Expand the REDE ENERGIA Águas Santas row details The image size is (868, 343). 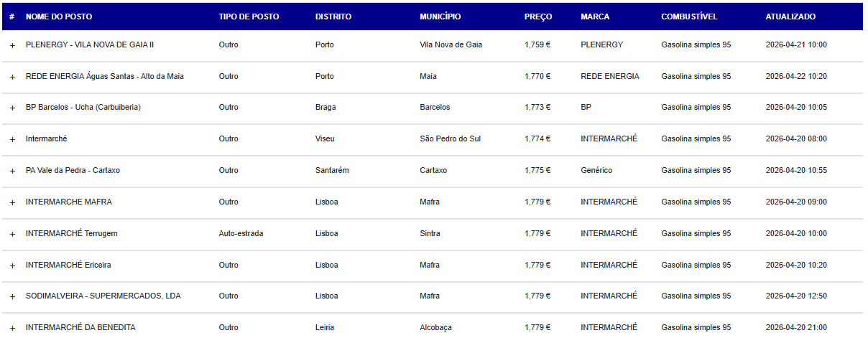point(12,77)
